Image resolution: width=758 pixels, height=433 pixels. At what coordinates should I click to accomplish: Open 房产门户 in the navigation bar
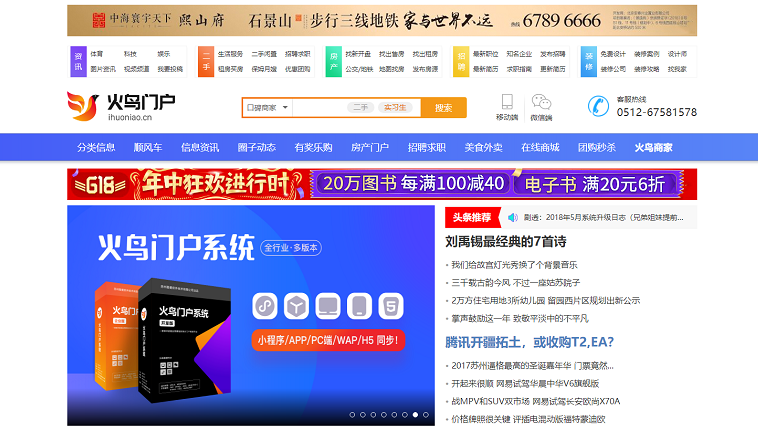pyautogui.click(x=370, y=147)
